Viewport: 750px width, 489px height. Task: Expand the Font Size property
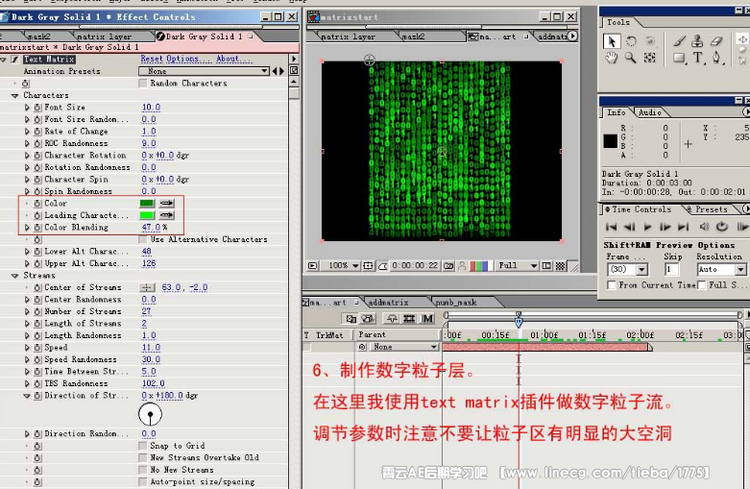pyautogui.click(x=27, y=108)
